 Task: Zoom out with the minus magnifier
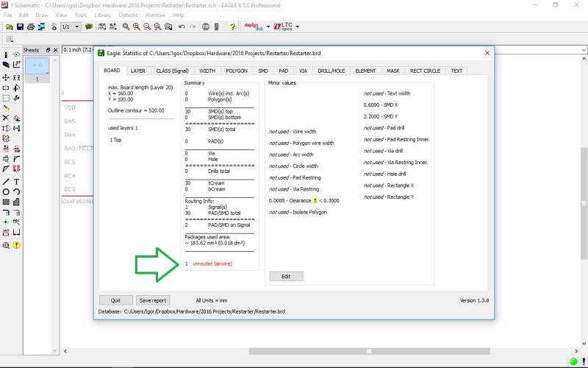[x=147, y=26]
